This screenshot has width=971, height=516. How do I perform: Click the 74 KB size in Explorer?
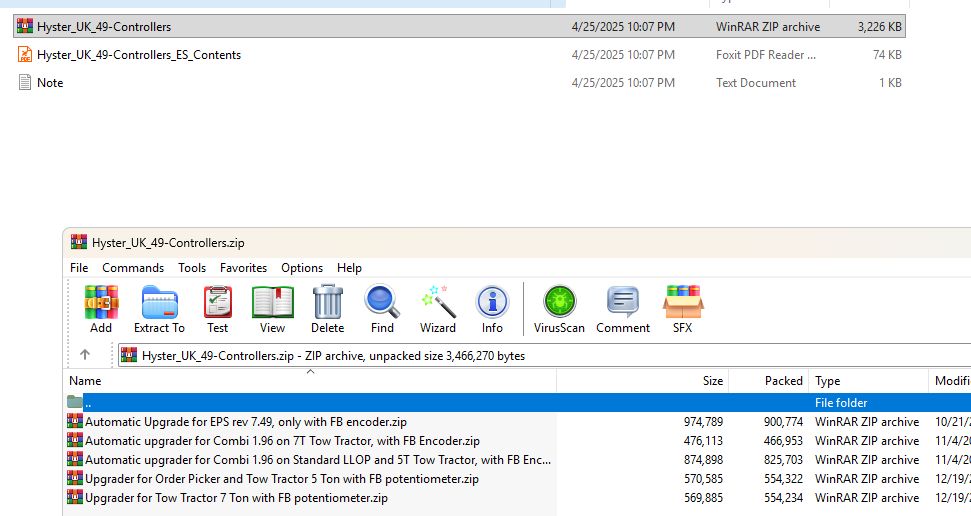(x=887, y=55)
